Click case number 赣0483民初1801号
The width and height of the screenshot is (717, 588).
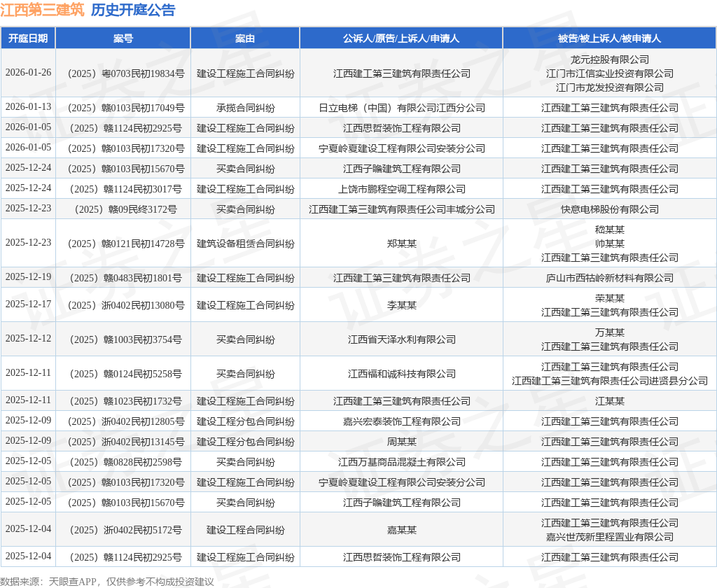point(126,278)
